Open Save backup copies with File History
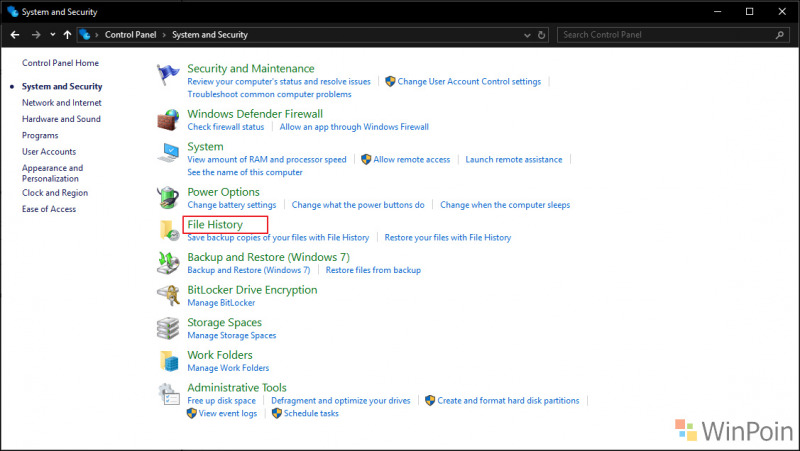Screen dimensions: 800x451 [x=278, y=237]
